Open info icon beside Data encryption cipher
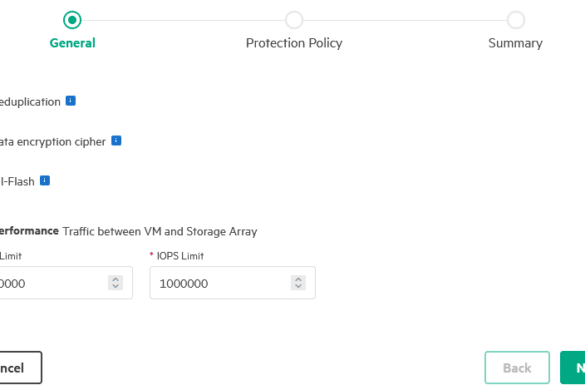The width and height of the screenshot is (585, 390). pyautogui.click(x=116, y=141)
